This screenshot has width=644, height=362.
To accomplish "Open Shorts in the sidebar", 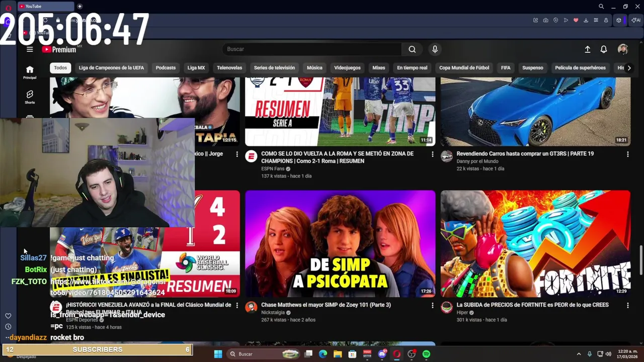I will [x=30, y=97].
